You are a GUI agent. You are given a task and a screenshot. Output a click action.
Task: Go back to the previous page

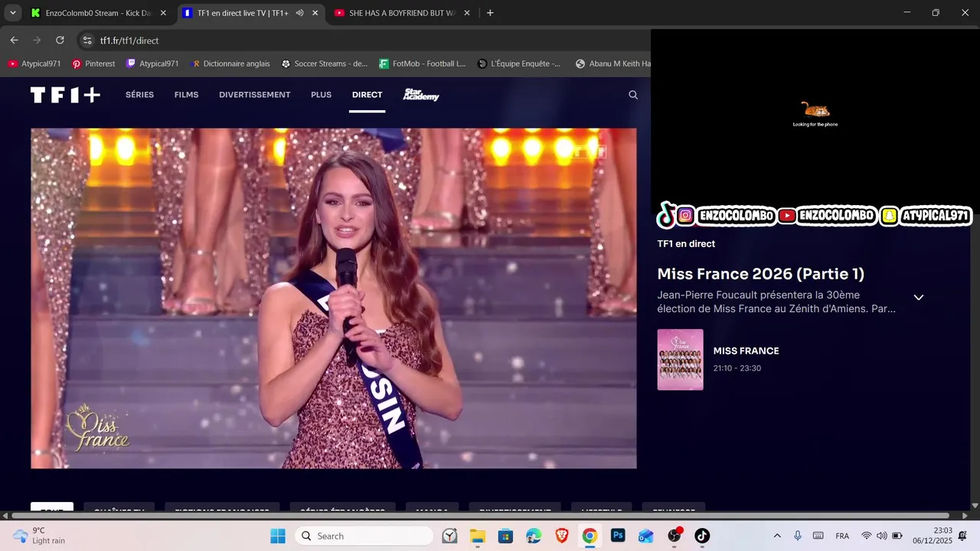[x=14, y=40]
